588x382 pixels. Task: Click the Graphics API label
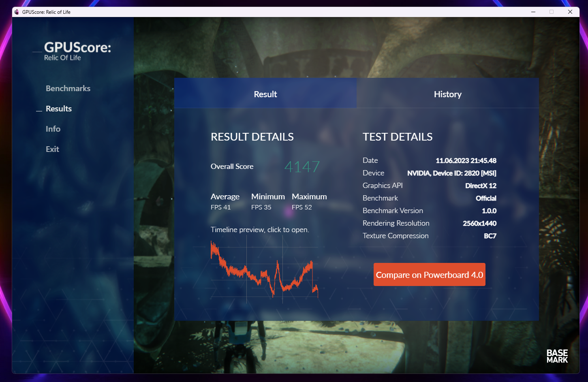[x=383, y=186]
